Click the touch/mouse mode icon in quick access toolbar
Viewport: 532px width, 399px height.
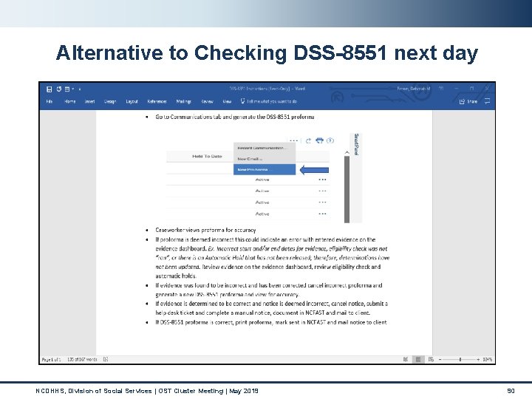pos(67,89)
